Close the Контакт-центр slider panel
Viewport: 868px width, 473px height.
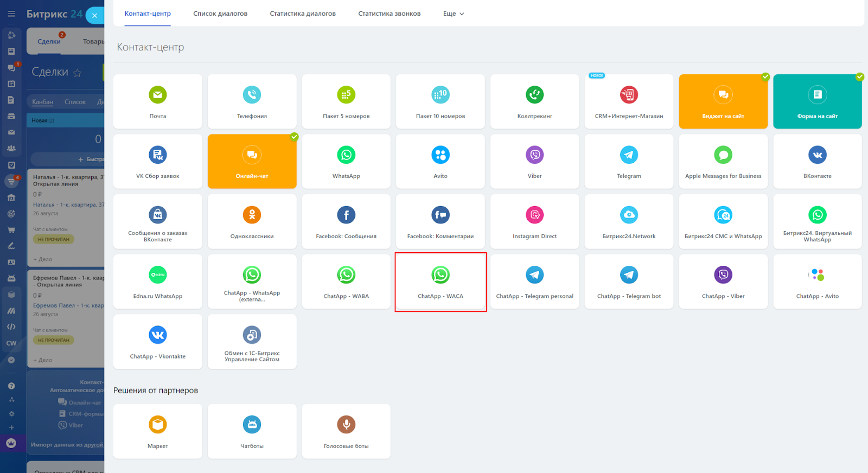(94, 15)
